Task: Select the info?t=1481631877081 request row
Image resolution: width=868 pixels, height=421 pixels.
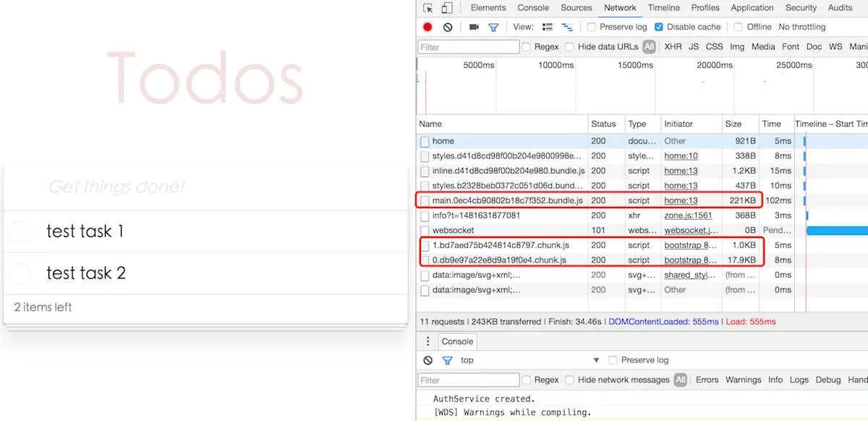Action: [642, 216]
